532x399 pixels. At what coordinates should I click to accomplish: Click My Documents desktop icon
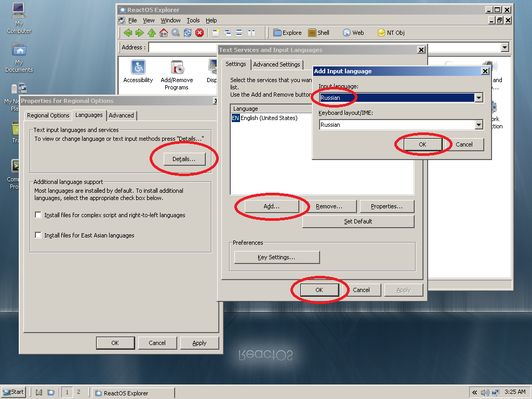(19, 57)
